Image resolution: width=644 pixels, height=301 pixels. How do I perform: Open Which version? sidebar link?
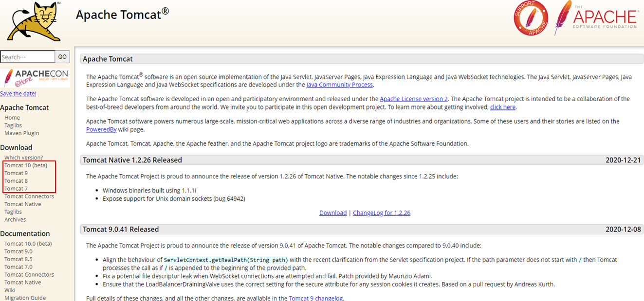[23, 158]
